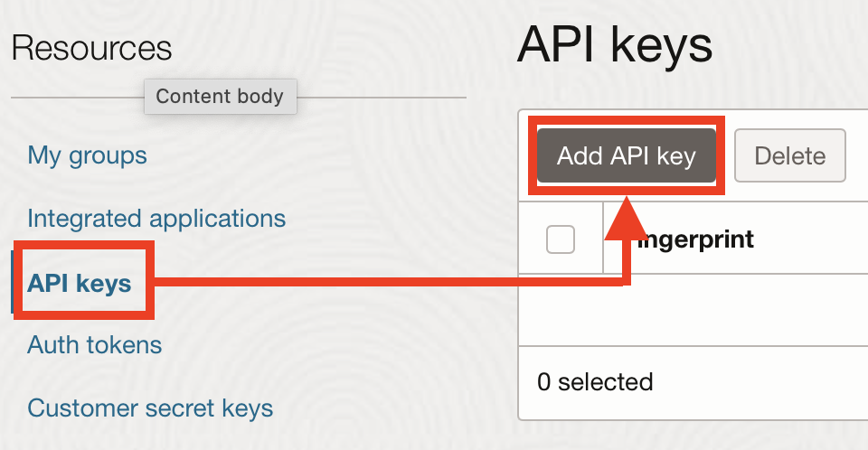
Task: Open Integrated applications in Resources
Action: [156, 218]
